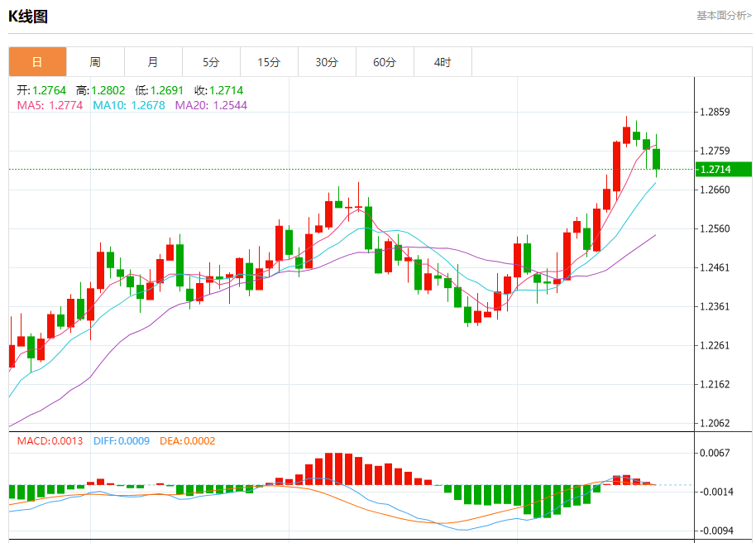
Task: Click the 1.2859 price axis label
Action: point(715,112)
